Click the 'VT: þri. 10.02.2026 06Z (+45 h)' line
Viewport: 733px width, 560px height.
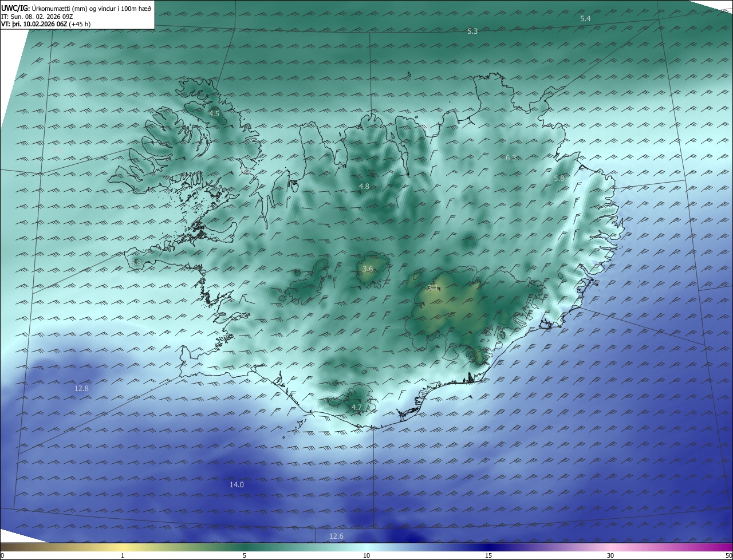click(46, 24)
